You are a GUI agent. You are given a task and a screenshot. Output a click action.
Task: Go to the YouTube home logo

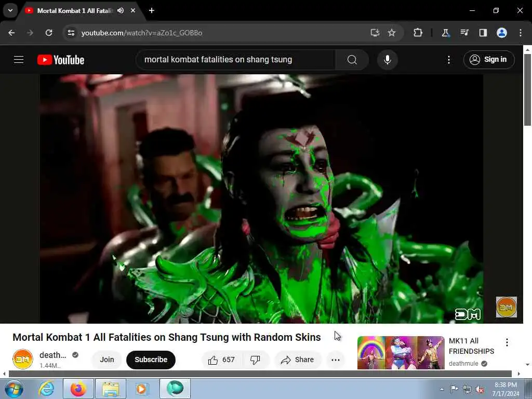(61, 60)
